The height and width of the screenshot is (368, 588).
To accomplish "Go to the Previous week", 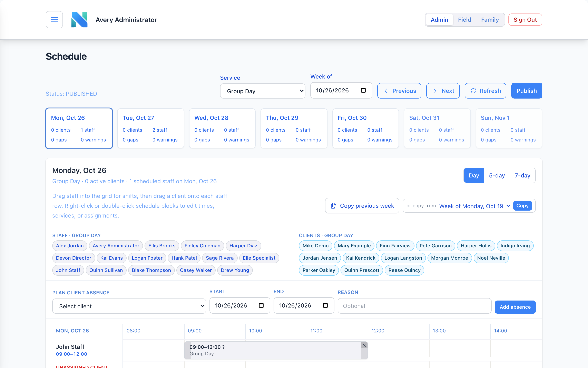I will [399, 91].
